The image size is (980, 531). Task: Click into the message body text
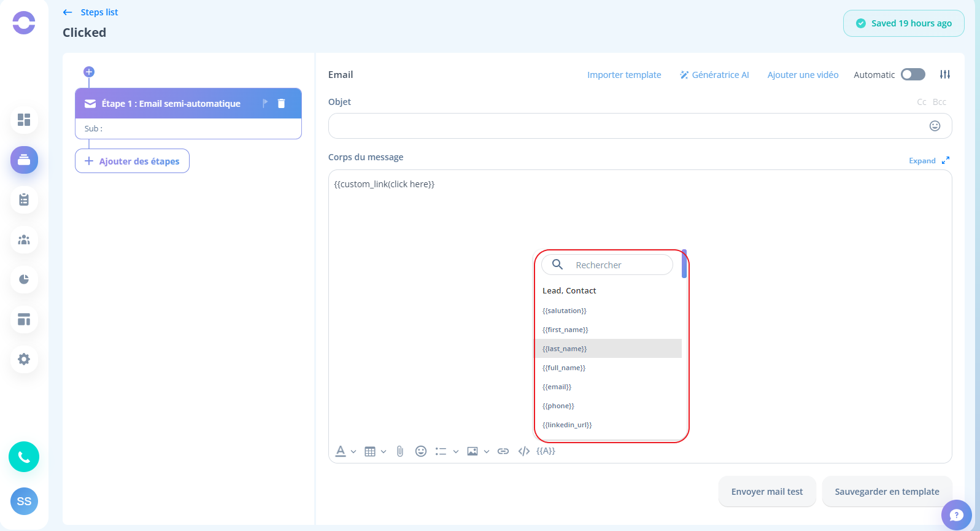click(x=384, y=184)
